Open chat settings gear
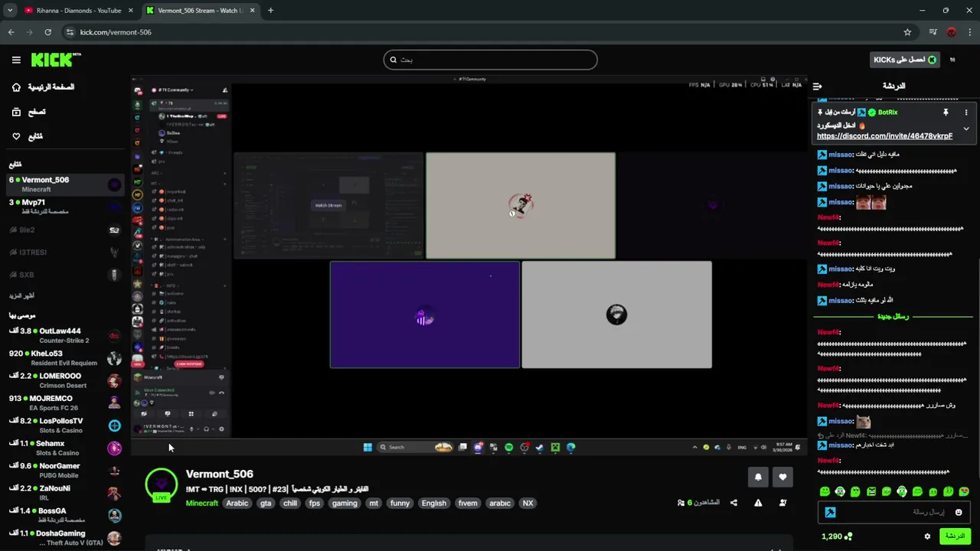 coord(927,536)
